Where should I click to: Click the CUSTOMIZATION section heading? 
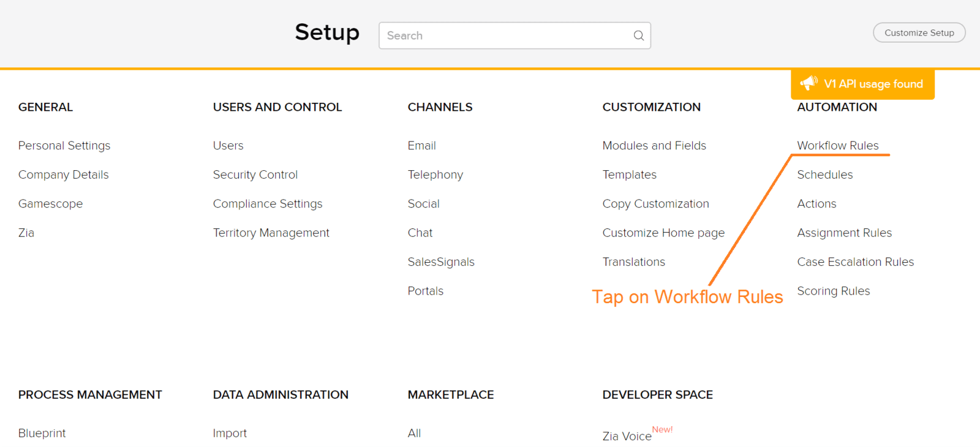652,107
